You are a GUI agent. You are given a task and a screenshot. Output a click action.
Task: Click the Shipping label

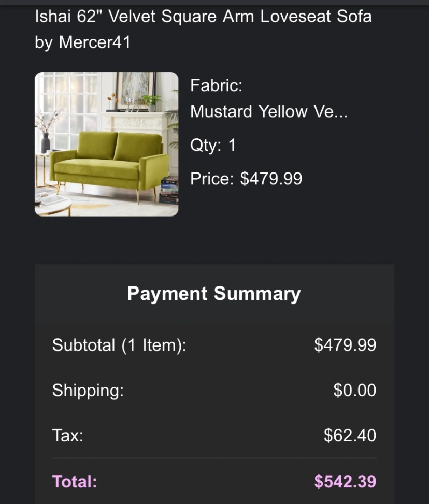click(88, 390)
